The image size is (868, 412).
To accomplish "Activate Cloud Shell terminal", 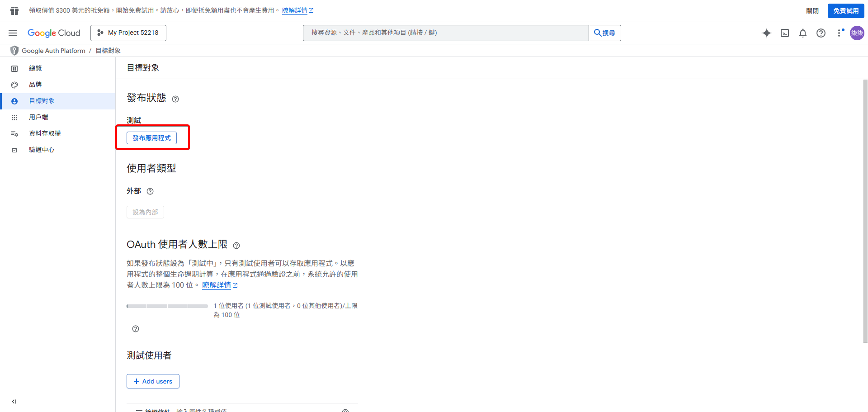I will pyautogui.click(x=785, y=33).
